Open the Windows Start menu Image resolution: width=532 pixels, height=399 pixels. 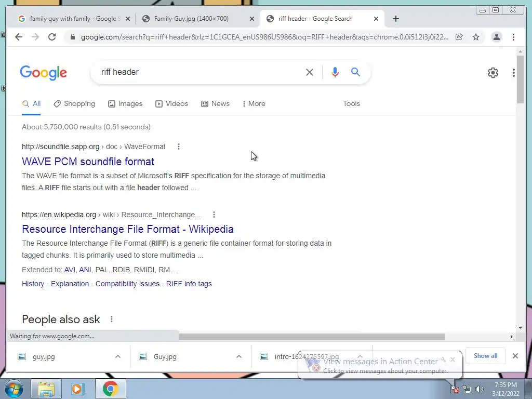(x=14, y=389)
